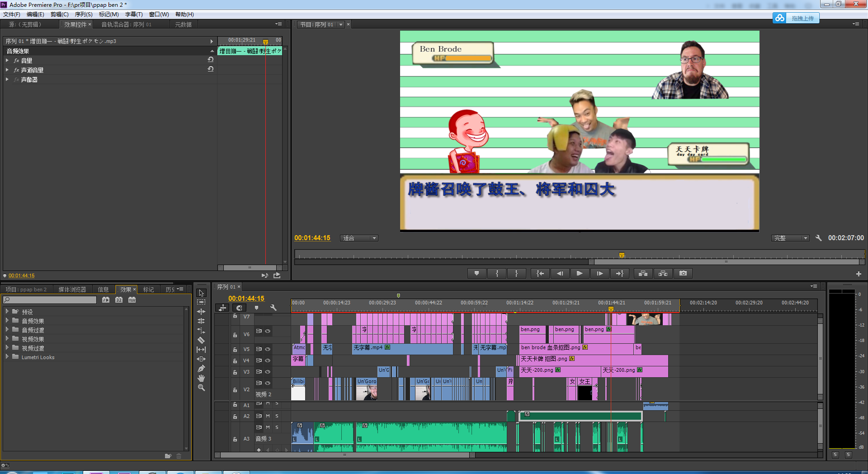The image size is (868, 474).
Task: Select the Hand tool
Action: pos(202,378)
